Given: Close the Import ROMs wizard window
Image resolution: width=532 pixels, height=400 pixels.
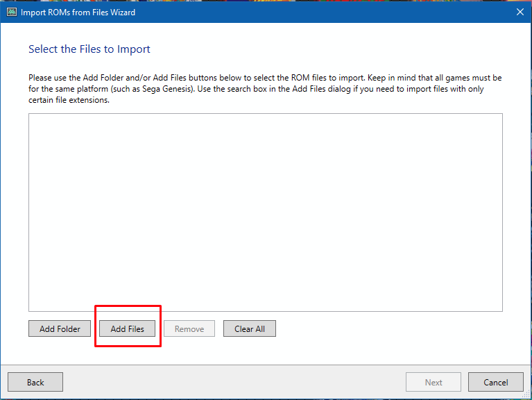Looking at the screenshot, I should 520,12.
